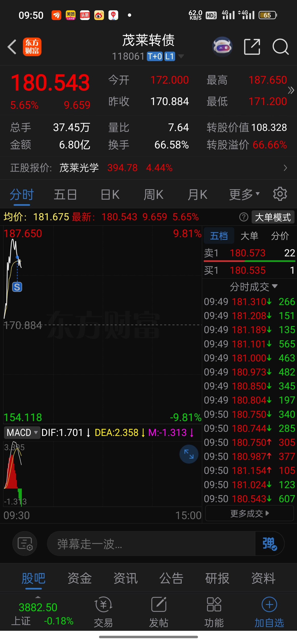Toggle the 弹 bullet comments switch
This screenshot has height=644, width=297.
pyautogui.click(x=270, y=544)
